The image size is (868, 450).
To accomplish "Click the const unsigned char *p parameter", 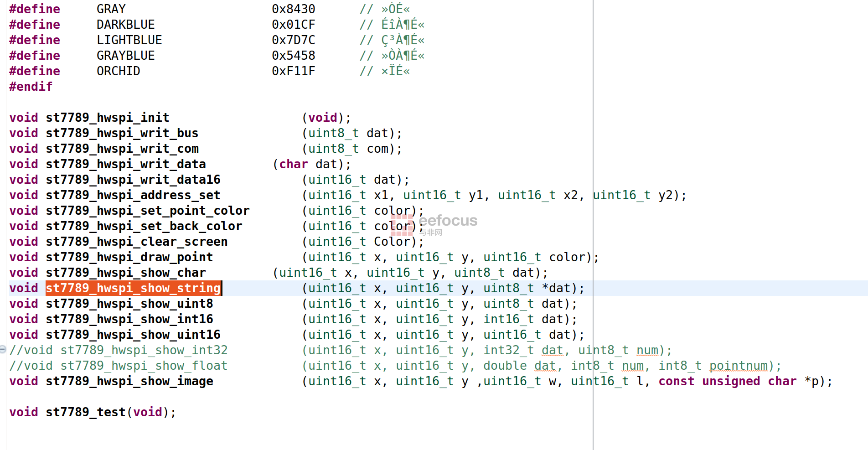I will point(739,381).
